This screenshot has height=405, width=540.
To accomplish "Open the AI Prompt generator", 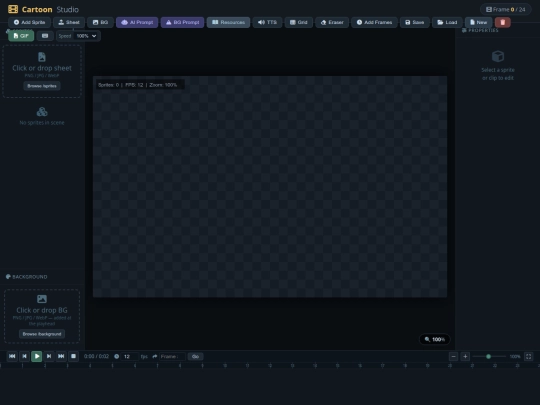I will pyautogui.click(x=137, y=22).
